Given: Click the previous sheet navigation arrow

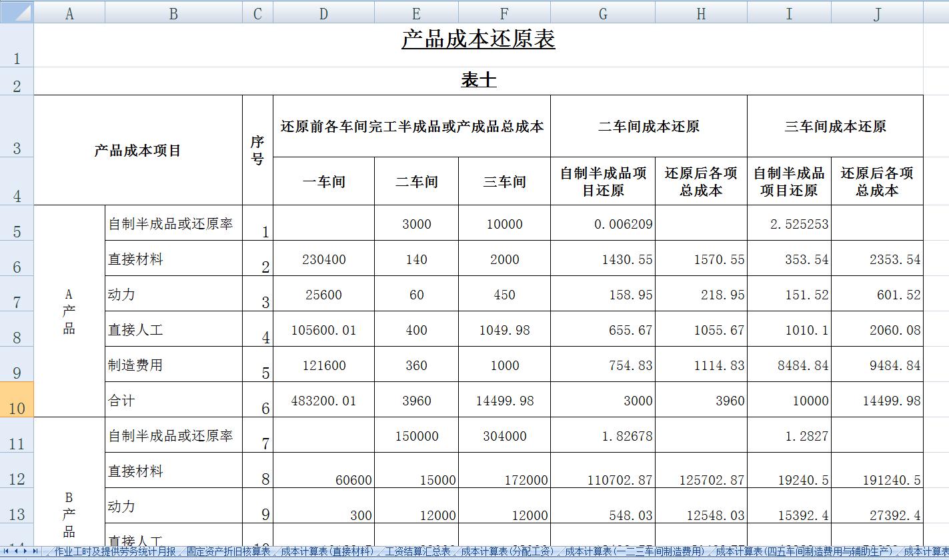Looking at the screenshot, I should coord(16,551).
